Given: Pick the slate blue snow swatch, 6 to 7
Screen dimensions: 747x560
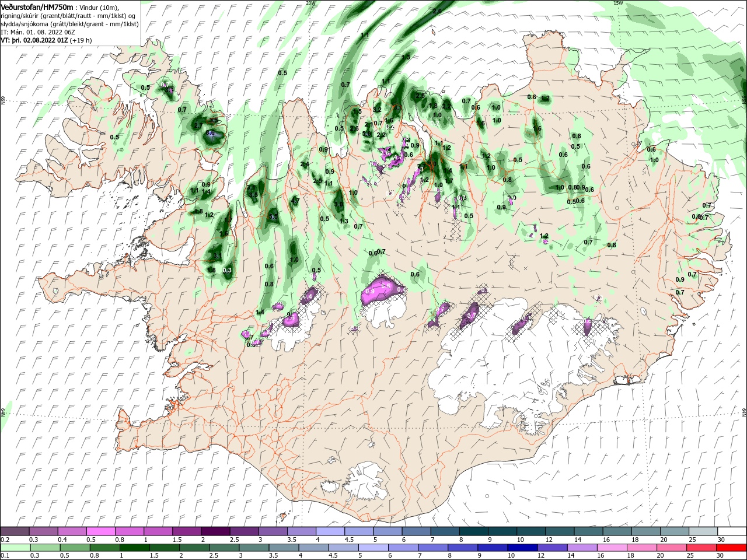Looking at the screenshot, I should 416,531.
